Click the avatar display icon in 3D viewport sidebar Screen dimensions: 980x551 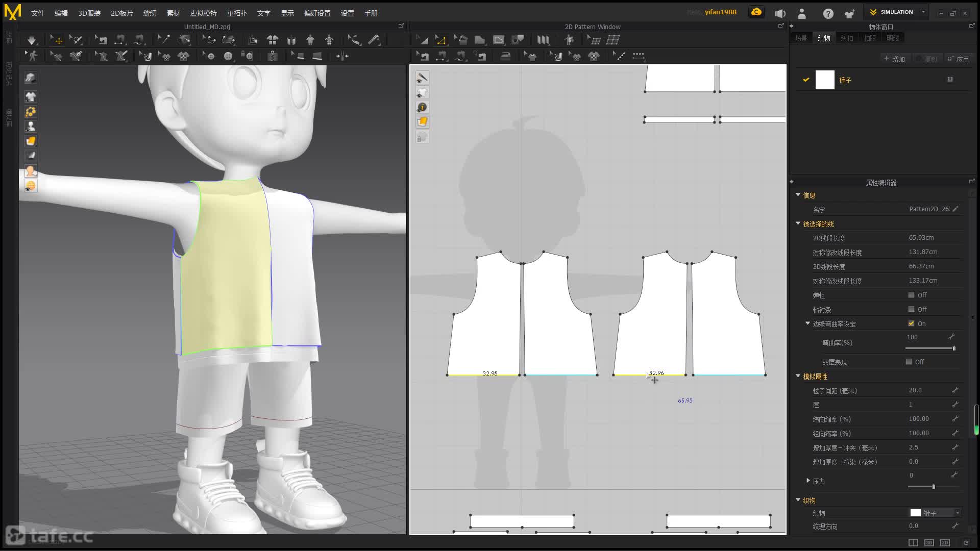(31, 126)
